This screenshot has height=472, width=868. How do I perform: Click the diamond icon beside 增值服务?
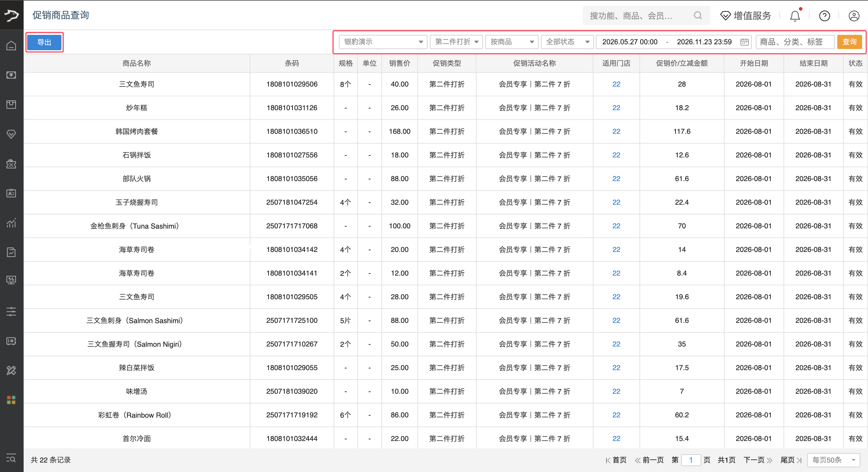(x=725, y=16)
